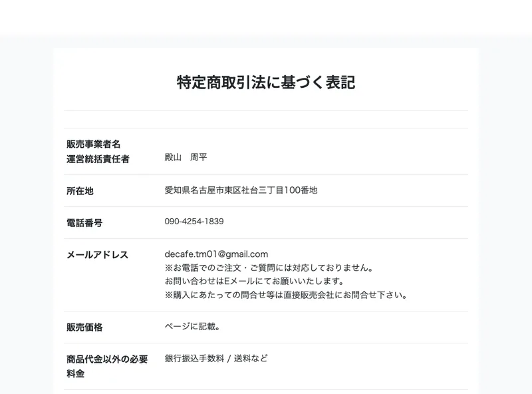The image size is (532, 394).
Task: Click email decafe.tm01@gmail.com
Action: [x=216, y=254]
